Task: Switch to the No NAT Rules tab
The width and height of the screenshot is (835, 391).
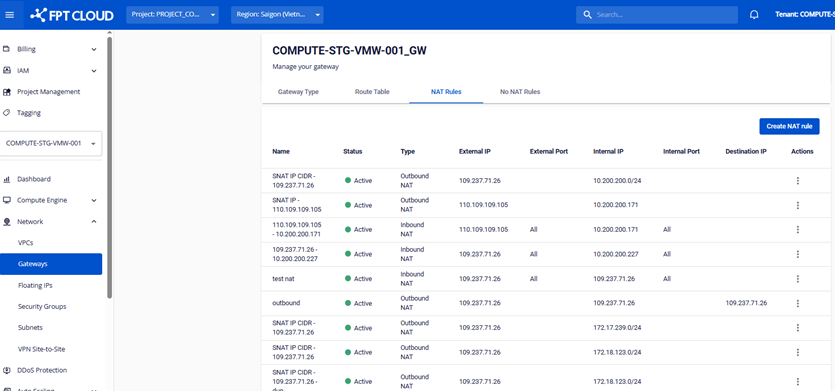Action: pos(520,92)
